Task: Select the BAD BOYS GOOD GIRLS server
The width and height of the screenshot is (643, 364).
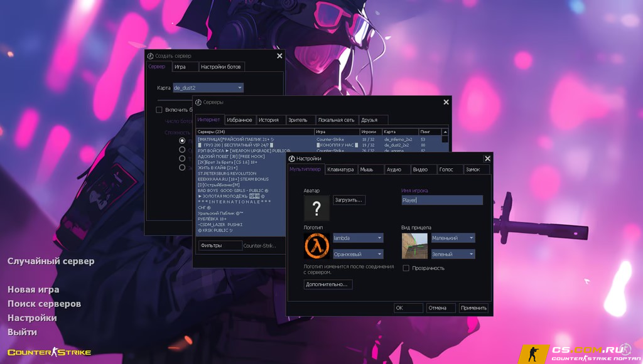Action: 241,191
